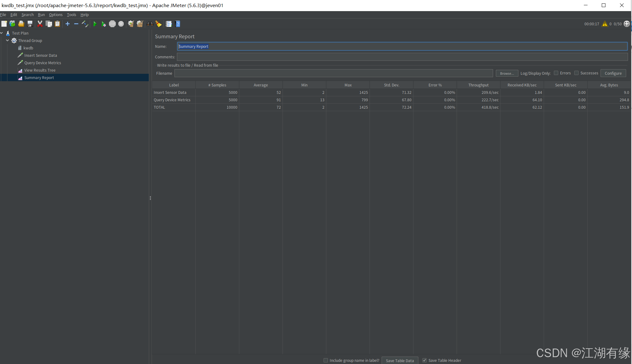Click the binoculars Search icon

pos(150,24)
